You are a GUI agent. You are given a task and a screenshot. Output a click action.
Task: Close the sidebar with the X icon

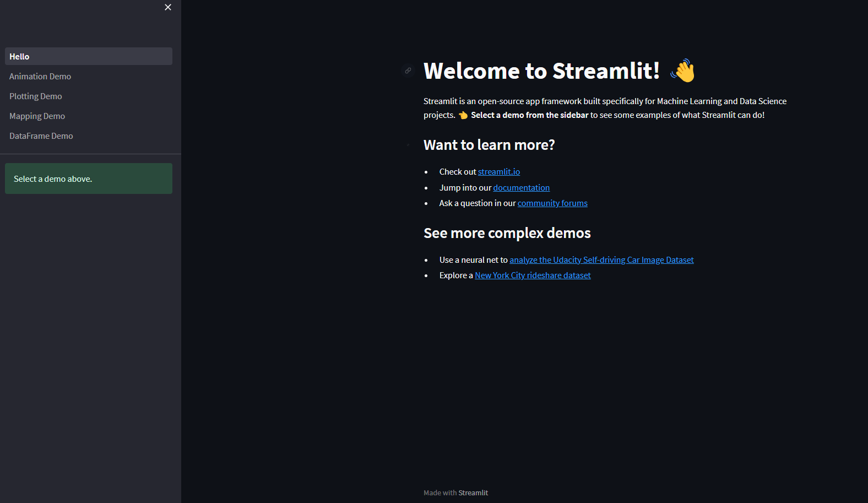tap(168, 7)
